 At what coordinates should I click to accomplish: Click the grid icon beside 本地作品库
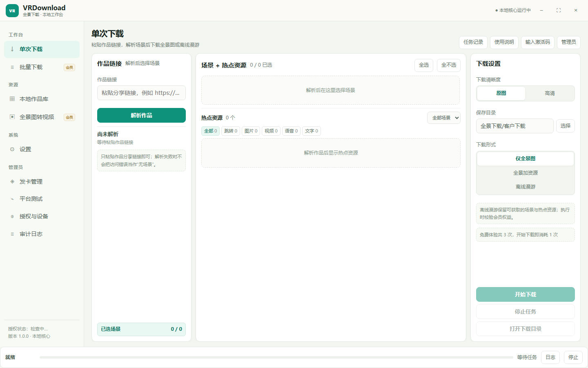tap(12, 99)
